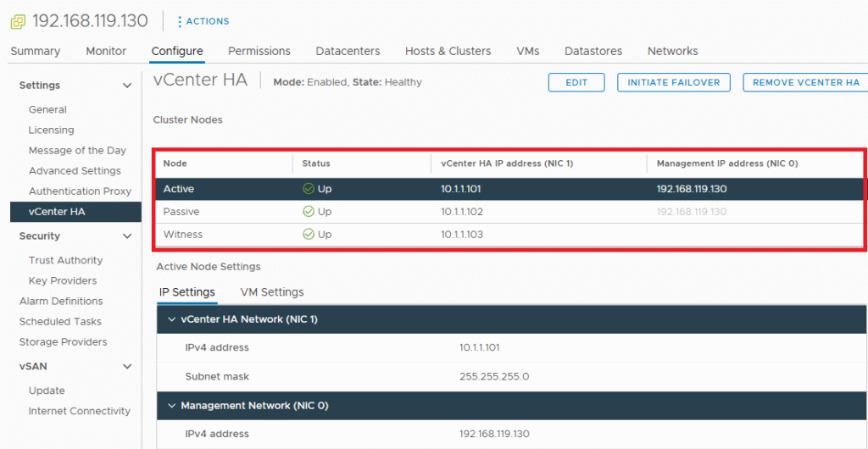The image size is (868, 449).
Task: Select the Configure tab
Action: 177,52
